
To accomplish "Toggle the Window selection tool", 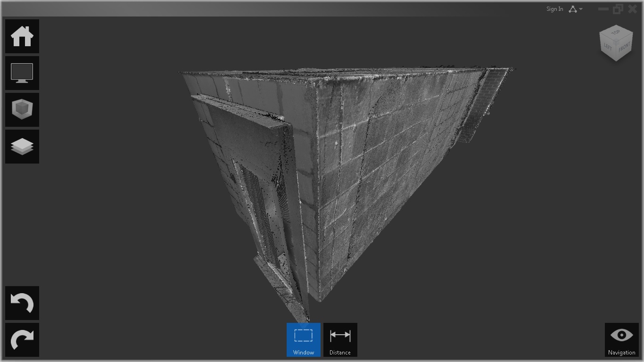I will point(303,340).
